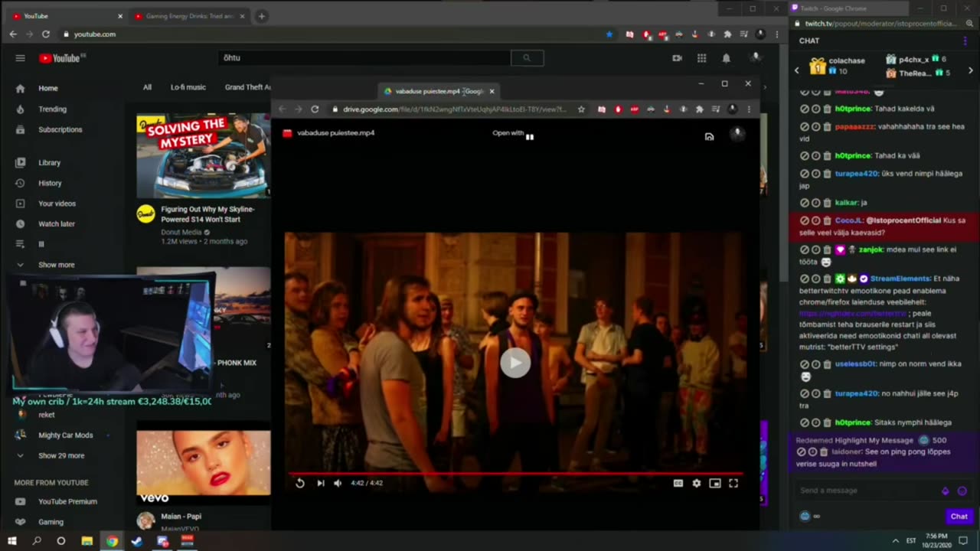The width and height of the screenshot is (980, 551).
Task: Select the 'All' filter chip
Action: (x=147, y=87)
